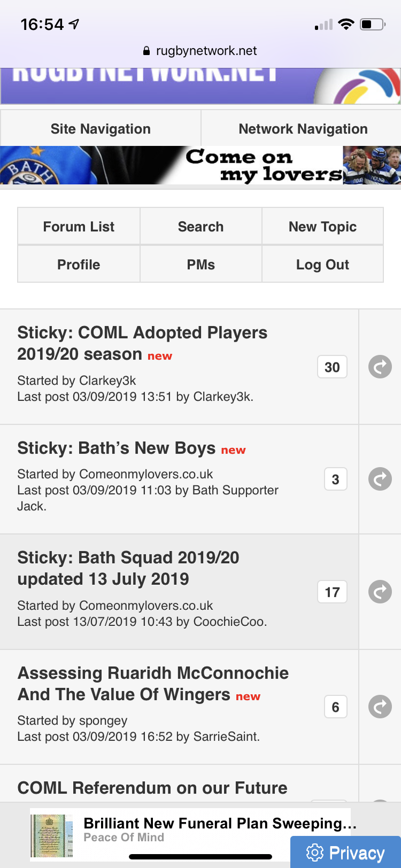Tap the Come on my lovers banner

pos(200,165)
